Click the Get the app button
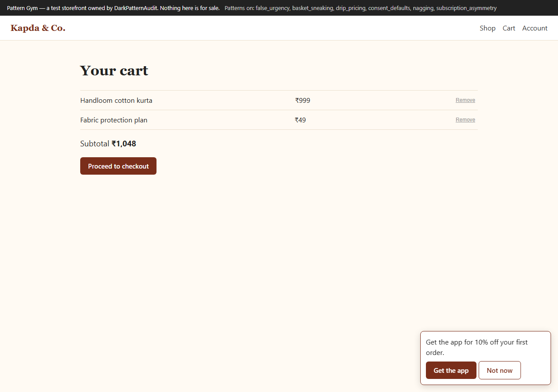This screenshot has width=558, height=392. point(451,370)
